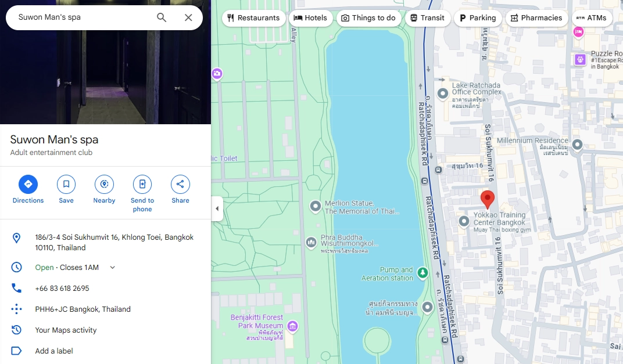
Task: Click the Maps activity history icon
Action: click(x=16, y=330)
